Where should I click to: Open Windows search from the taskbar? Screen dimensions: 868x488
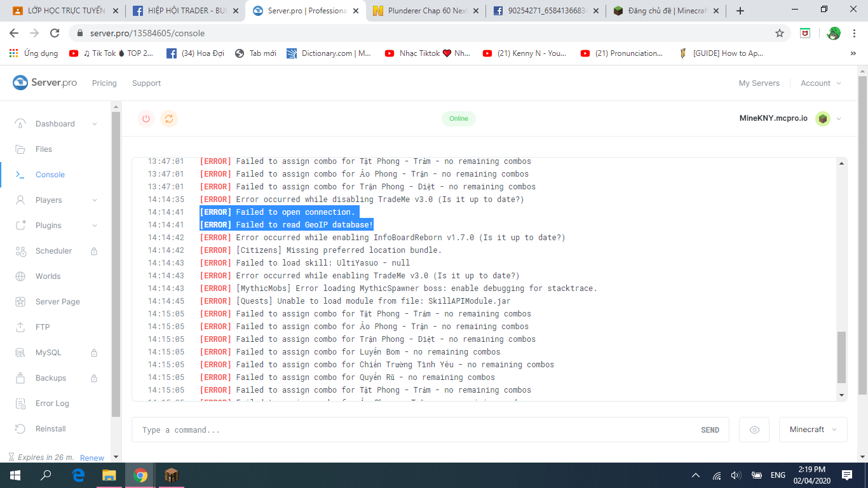pos(46,475)
